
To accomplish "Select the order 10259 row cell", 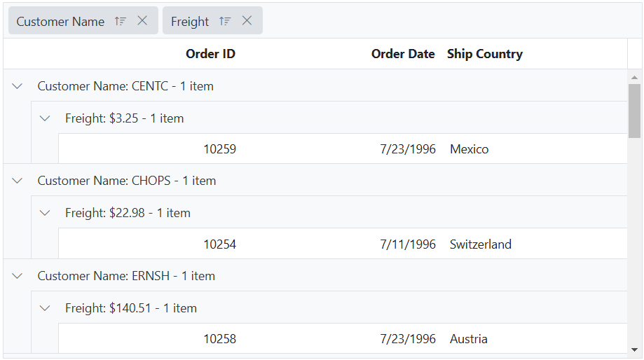I will tap(220, 149).
